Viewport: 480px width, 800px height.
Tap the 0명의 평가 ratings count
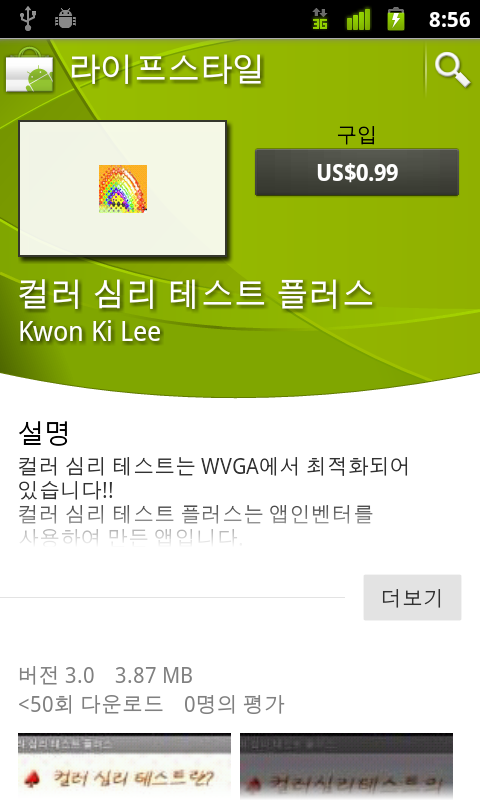click(x=234, y=704)
